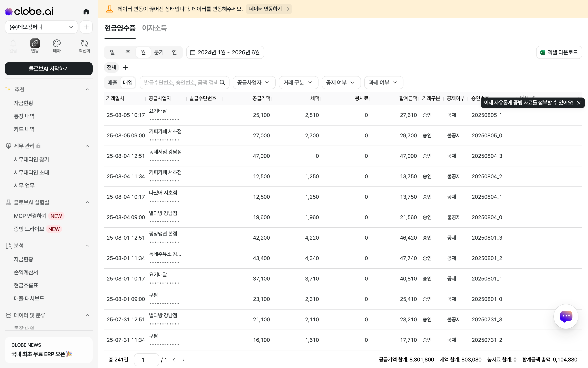Go to home via house icon
The height and width of the screenshot is (368, 588).
click(x=86, y=11)
